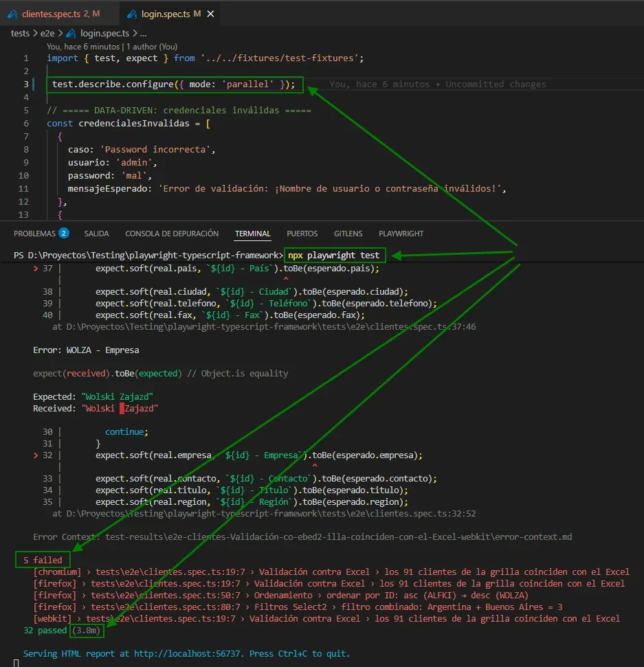The width and height of the screenshot is (644, 667).
Task: Switch to the SALIDA panel tab
Action: click(x=97, y=234)
